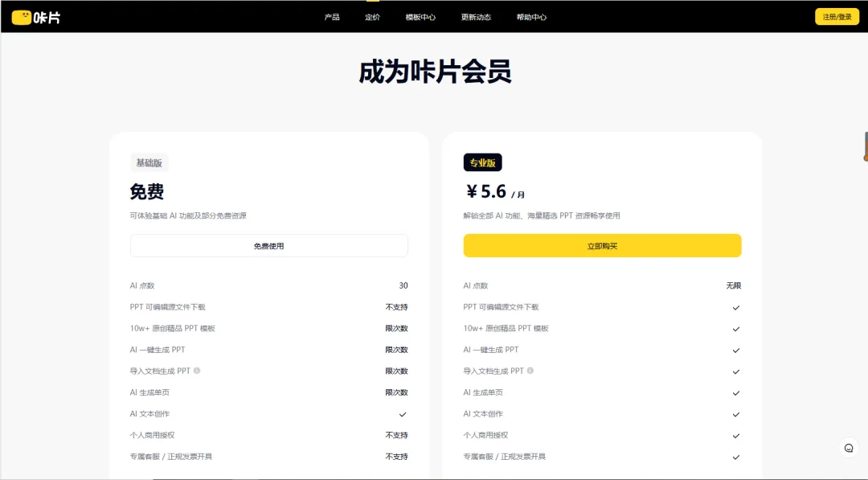Image resolution: width=868 pixels, height=480 pixels.
Task: Open the customer service chat icon
Action: tap(849, 448)
